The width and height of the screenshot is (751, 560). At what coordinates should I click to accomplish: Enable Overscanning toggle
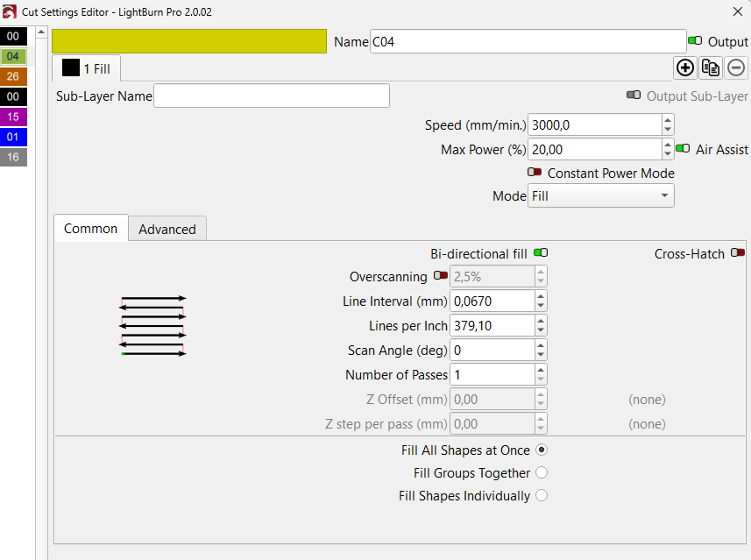[441, 275]
